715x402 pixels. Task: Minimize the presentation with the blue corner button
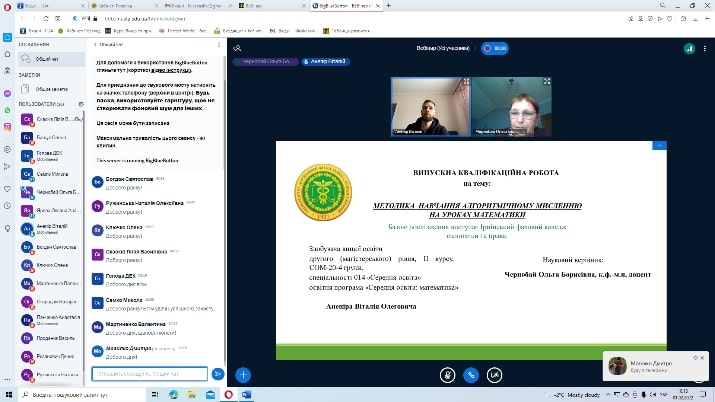pos(659,145)
